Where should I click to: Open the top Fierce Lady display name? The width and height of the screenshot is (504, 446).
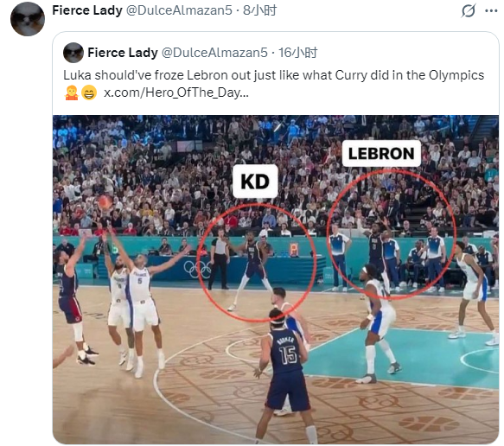click(87, 10)
